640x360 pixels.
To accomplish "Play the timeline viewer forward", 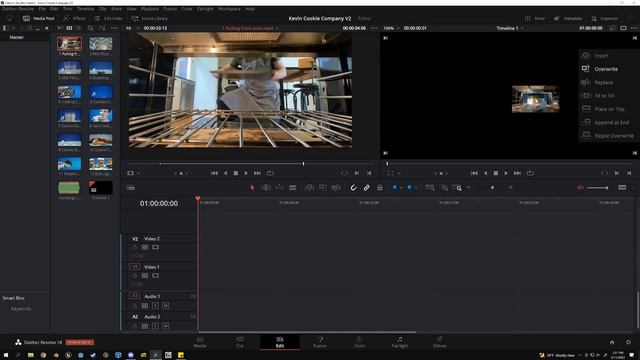I will (506, 173).
